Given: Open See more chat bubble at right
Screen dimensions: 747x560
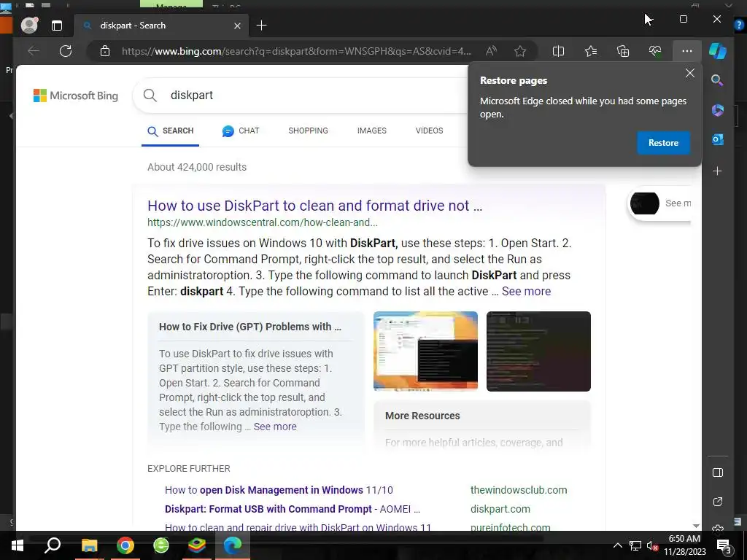Looking at the screenshot, I should coord(659,203).
